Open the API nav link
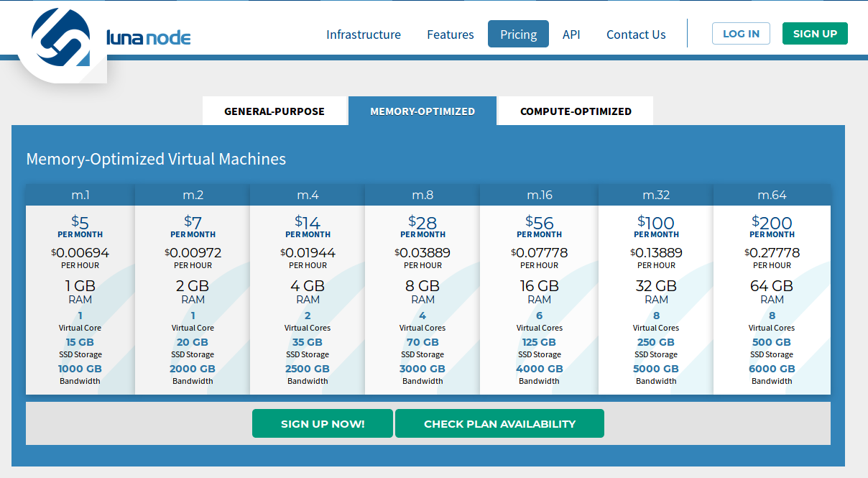This screenshot has width=868, height=478. [571, 35]
